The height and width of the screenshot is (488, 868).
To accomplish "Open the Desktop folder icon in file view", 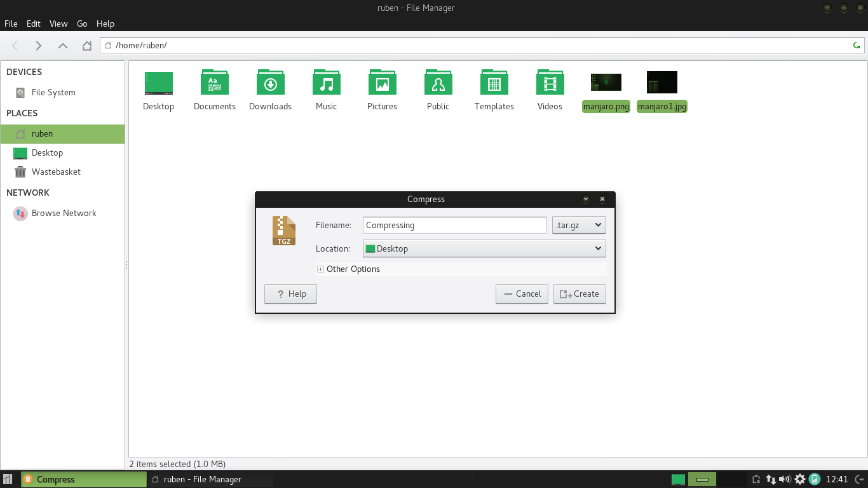I will click(x=158, y=83).
